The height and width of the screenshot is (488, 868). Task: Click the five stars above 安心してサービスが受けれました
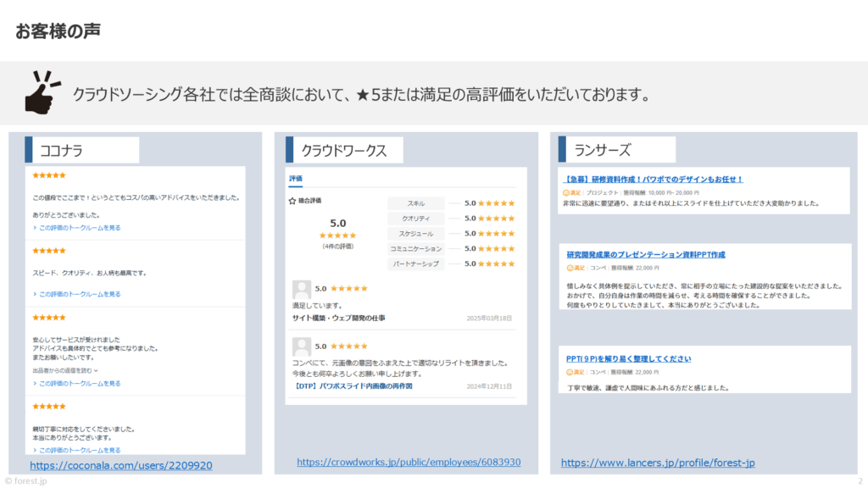tap(48, 318)
